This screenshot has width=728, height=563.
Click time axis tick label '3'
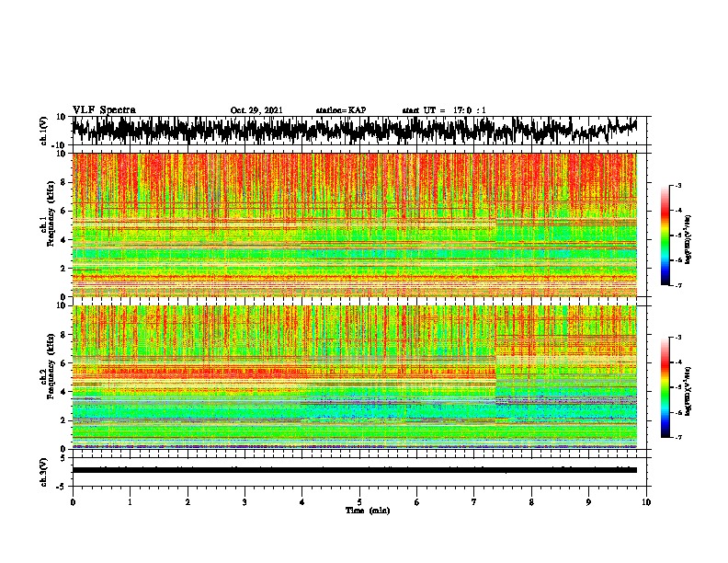point(245,502)
